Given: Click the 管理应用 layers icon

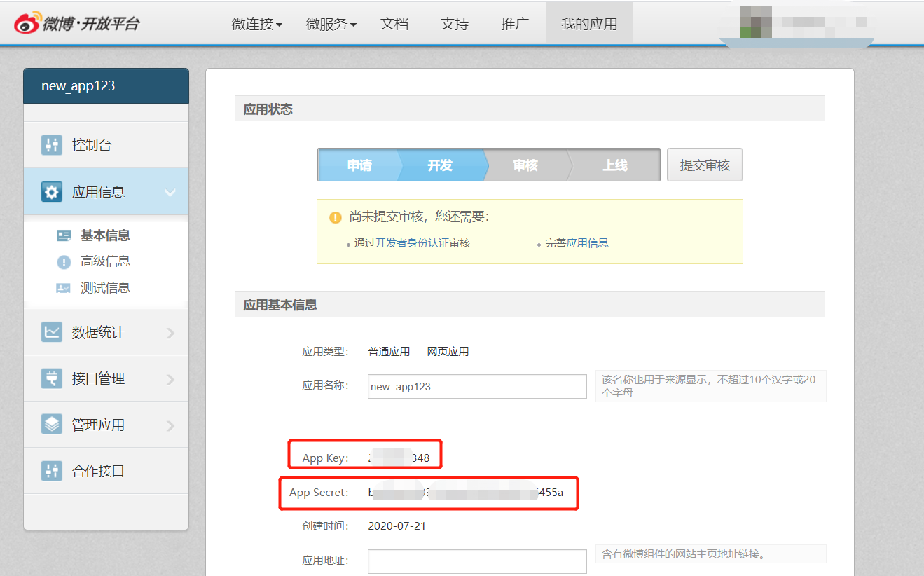Looking at the screenshot, I should [52, 425].
